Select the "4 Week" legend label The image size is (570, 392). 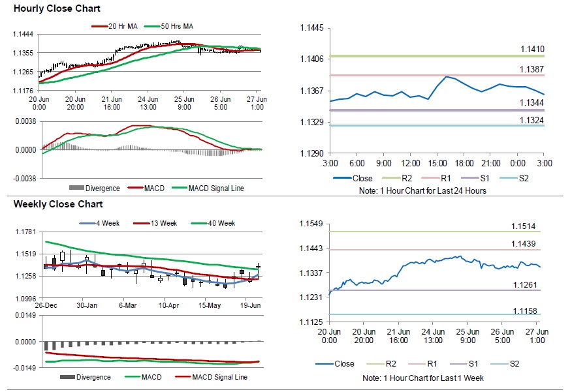[x=108, y=224]
